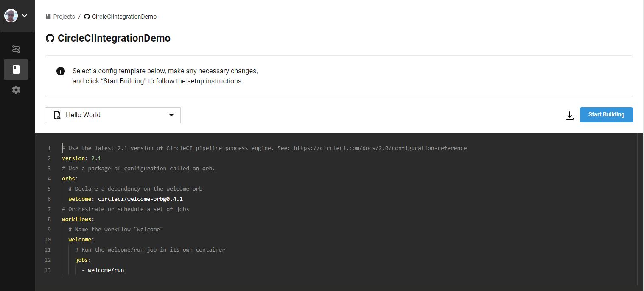The image size is (644, 291).
Task: Click the GitHub icon beside the project title
Action: pos(50,38)
